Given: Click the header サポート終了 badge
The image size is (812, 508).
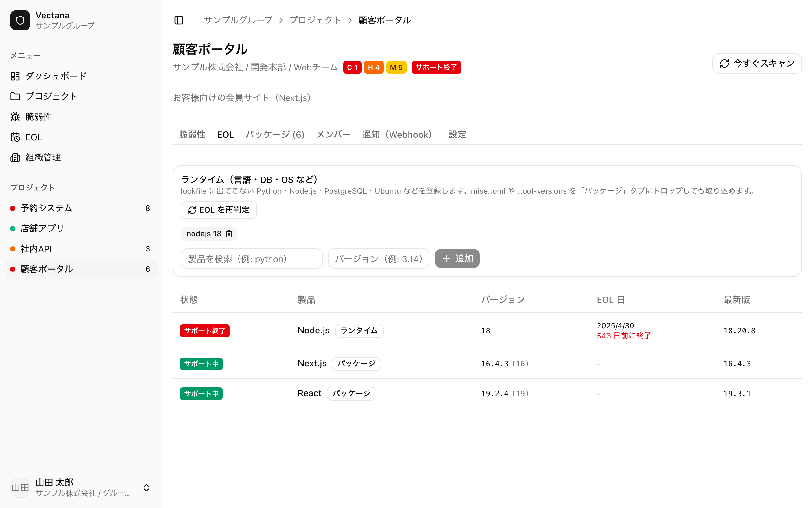Looking at the screenshot, I should tap(436, 67).
